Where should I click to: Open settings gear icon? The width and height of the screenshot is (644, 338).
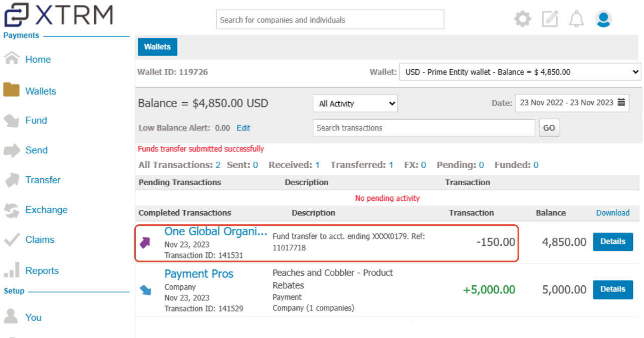point(523,20)
